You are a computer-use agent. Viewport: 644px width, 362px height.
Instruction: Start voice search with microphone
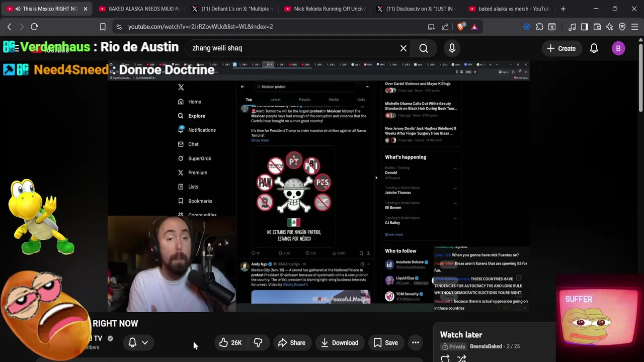(452, 48)
